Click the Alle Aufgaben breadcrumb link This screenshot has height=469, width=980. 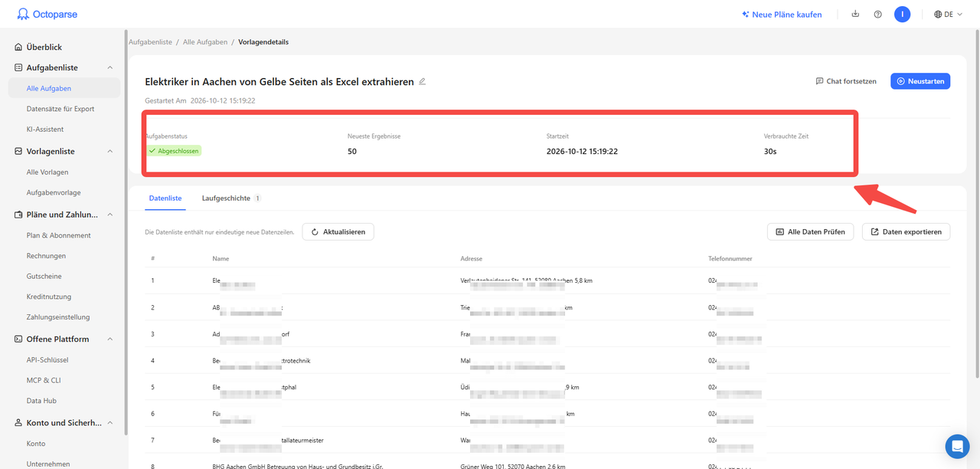coord(205,42)
